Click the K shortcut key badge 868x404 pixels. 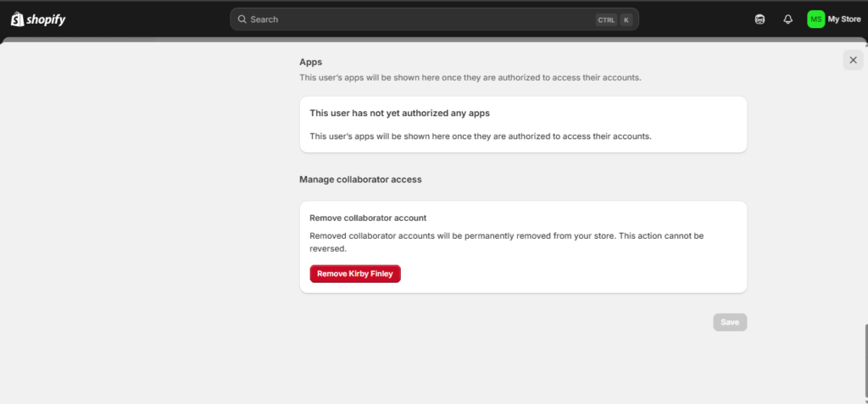(x=626, y=20)
